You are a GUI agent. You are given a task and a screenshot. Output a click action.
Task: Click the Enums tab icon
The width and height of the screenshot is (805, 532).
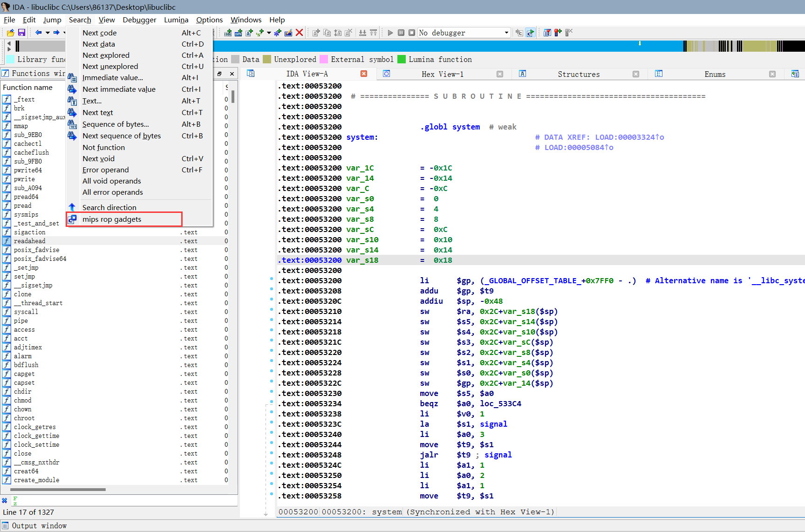pyautogui.click(x=659, y=74)
